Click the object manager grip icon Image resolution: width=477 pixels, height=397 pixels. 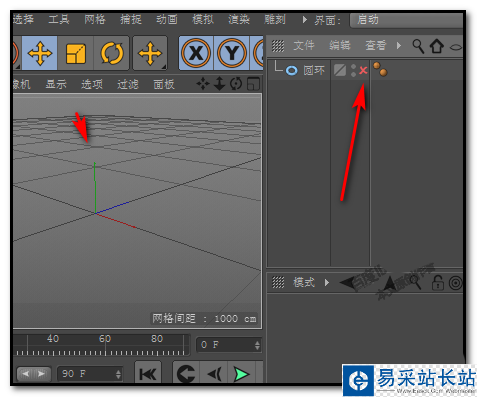point(278,46)
